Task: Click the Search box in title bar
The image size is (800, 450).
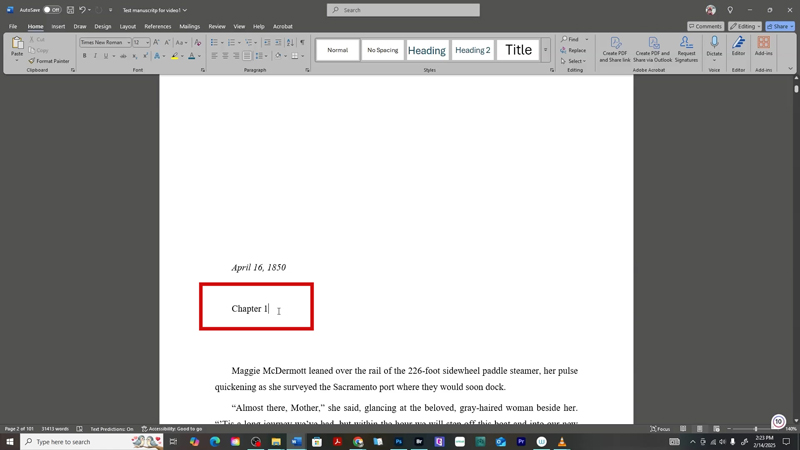Action: click(x=403, y=10)
